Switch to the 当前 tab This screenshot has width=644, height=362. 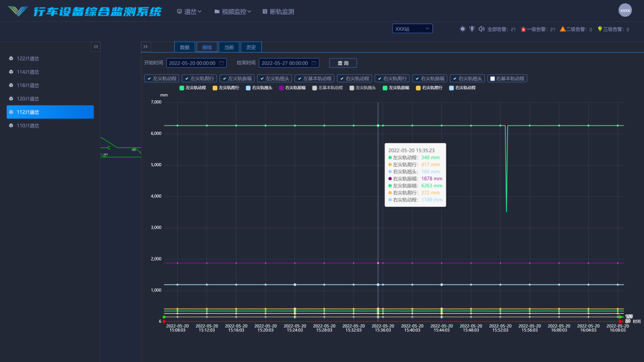pos(229,47)
